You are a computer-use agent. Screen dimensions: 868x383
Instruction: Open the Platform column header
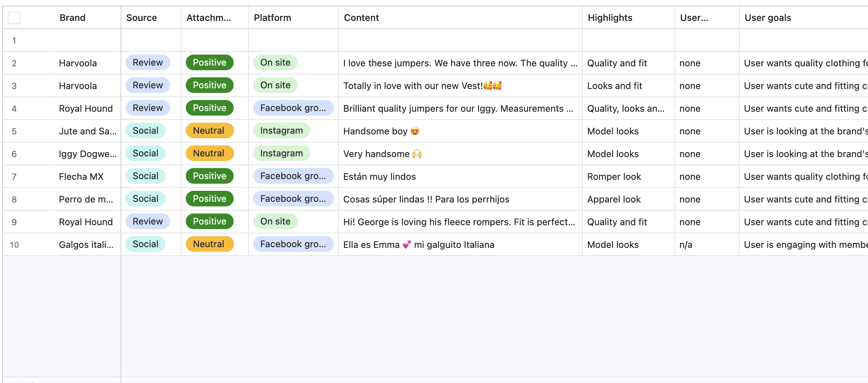click(x=272, y=18)
